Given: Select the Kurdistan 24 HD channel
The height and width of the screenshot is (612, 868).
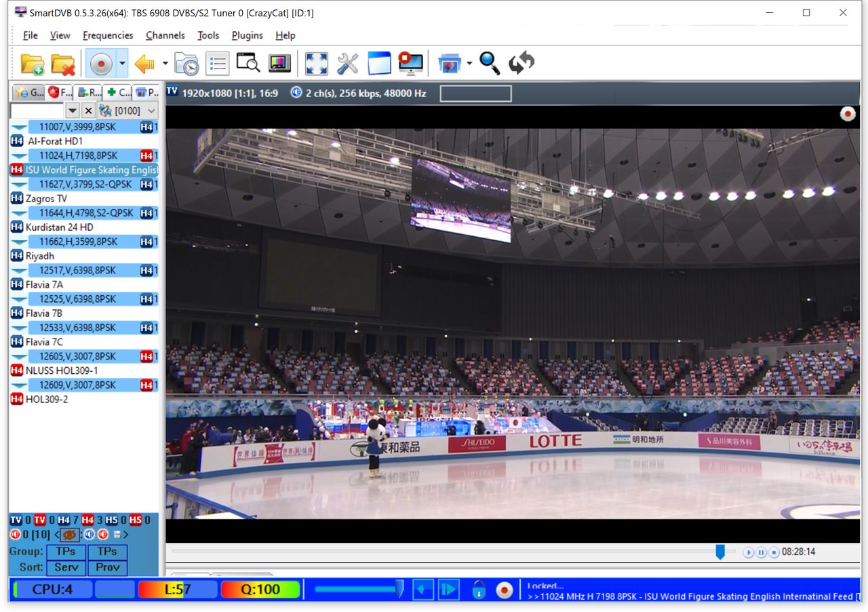Looking at the screenshot, I should (x=60, y=227).
